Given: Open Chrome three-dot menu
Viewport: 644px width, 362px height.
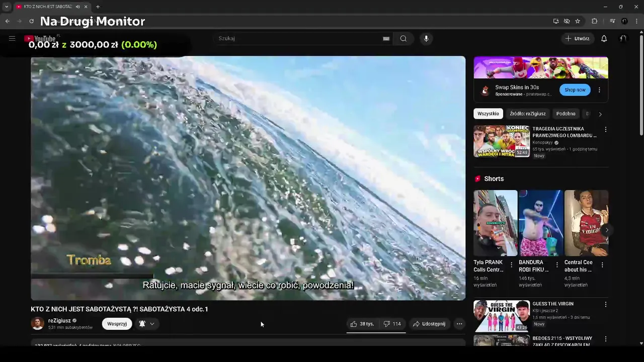Looking at the screenshot, I should coord(636,21).
